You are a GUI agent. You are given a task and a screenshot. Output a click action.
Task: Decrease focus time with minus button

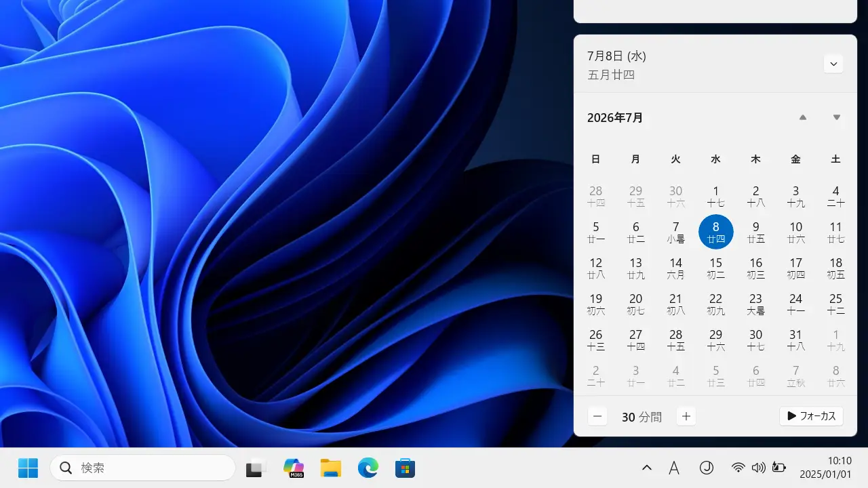[x=597, y=417]
